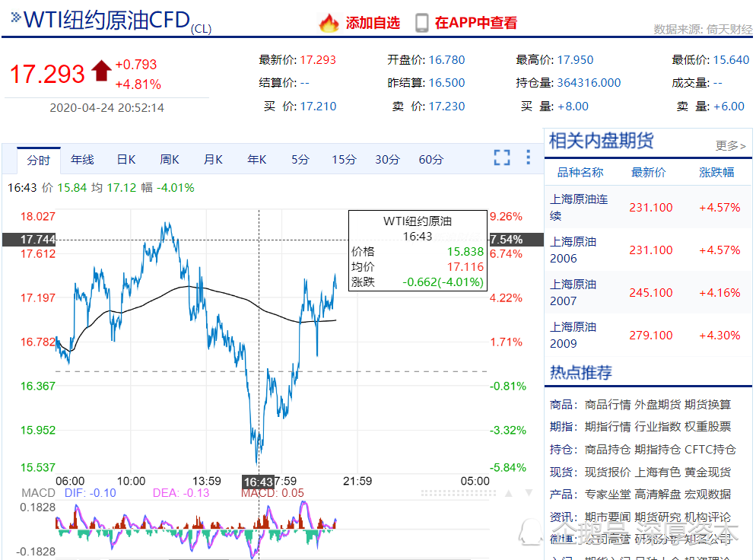Screen dimensions: 756x560
Task: Click the 7.54% crosshair percent label
Action: [x=516, y=239]
